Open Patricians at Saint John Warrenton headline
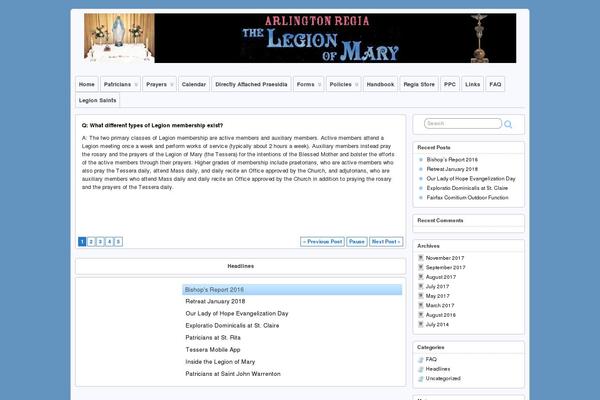600x400 pixels. 233,374
